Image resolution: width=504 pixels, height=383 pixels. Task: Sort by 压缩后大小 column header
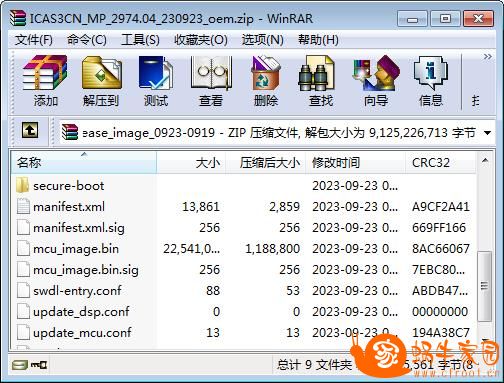[266, 163]
